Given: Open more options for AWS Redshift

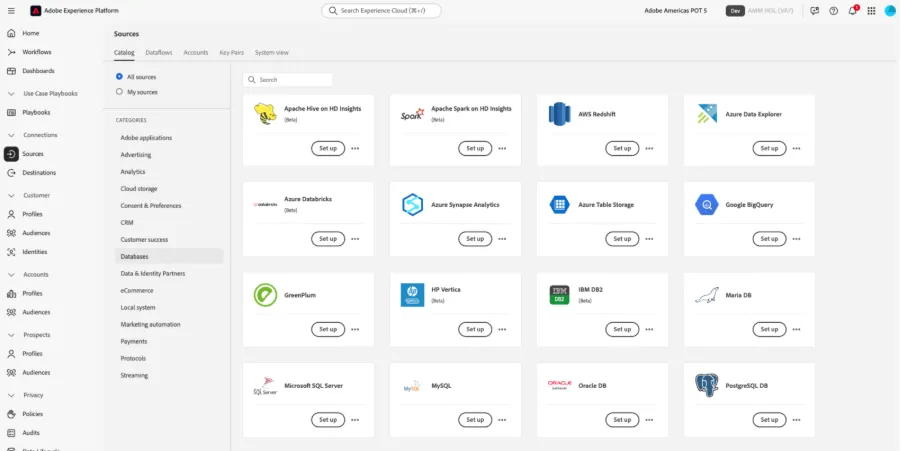Looking at the screenshot, I should pos(649,148).
